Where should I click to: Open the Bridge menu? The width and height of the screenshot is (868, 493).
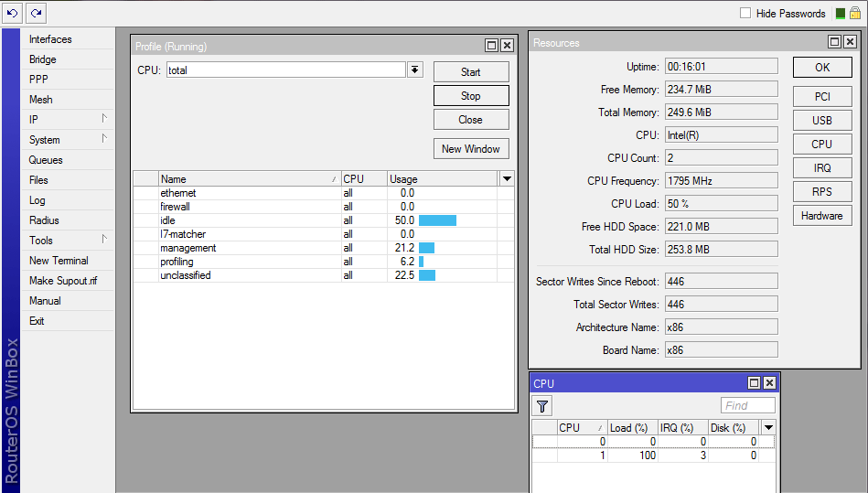click(x=43, y=59)
